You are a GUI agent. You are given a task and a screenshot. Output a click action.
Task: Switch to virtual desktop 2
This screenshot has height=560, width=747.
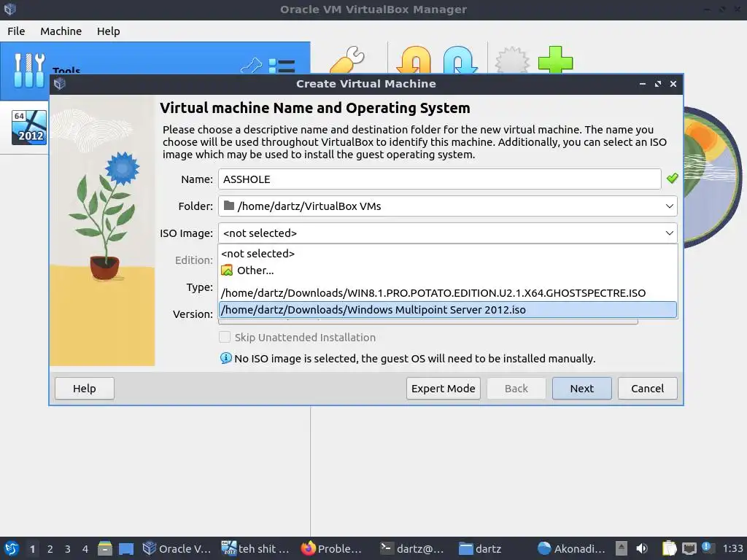[50, 548]
